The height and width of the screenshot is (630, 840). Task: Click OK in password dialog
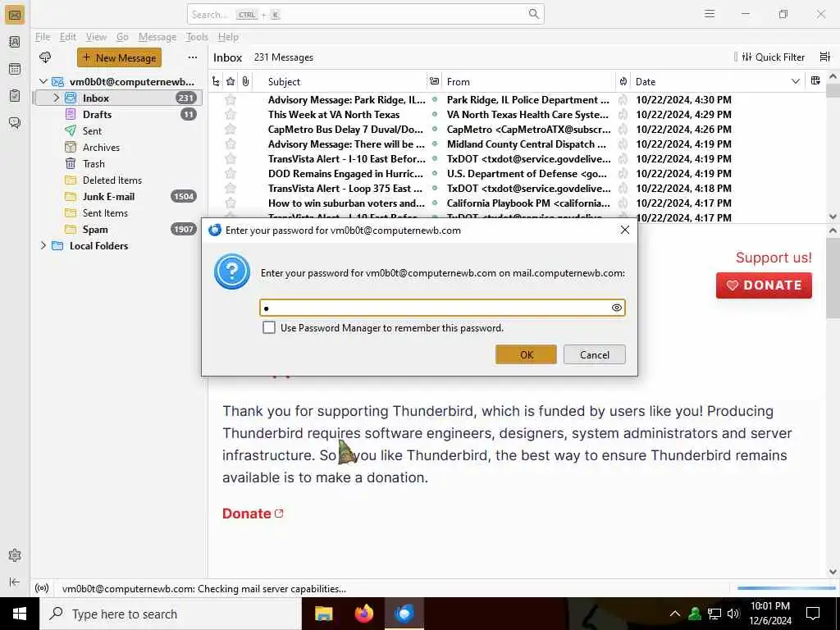coord(526,354)
